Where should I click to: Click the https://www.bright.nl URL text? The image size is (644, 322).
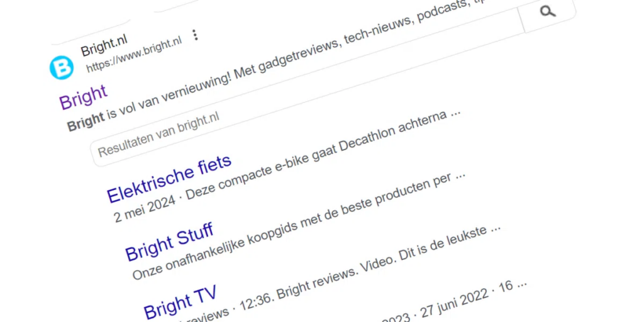(x=134, y=54)
